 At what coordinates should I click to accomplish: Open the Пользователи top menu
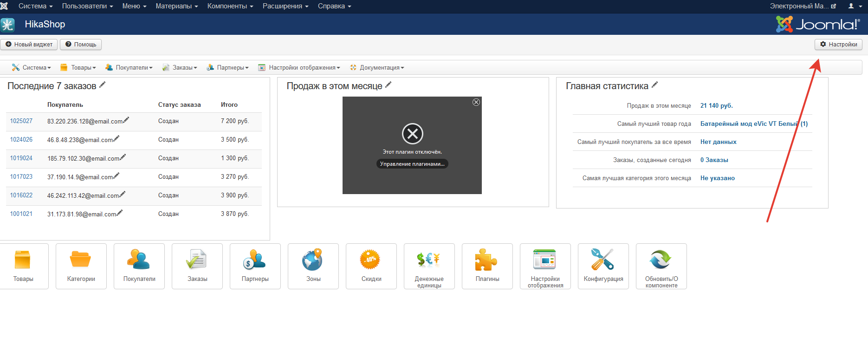88,6
